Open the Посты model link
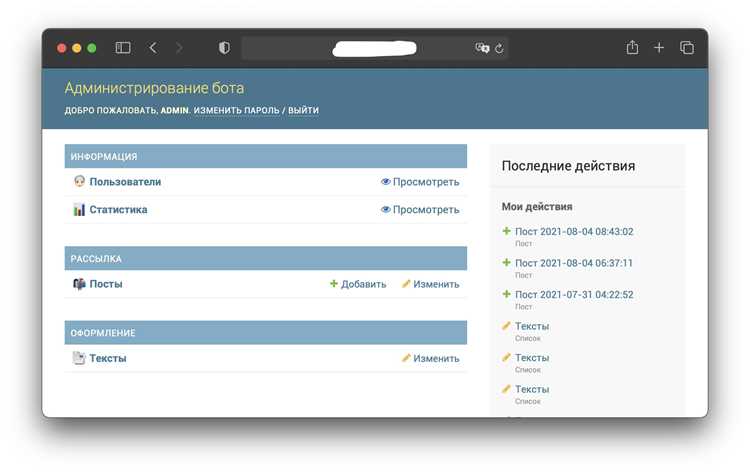 pos(106,284)
